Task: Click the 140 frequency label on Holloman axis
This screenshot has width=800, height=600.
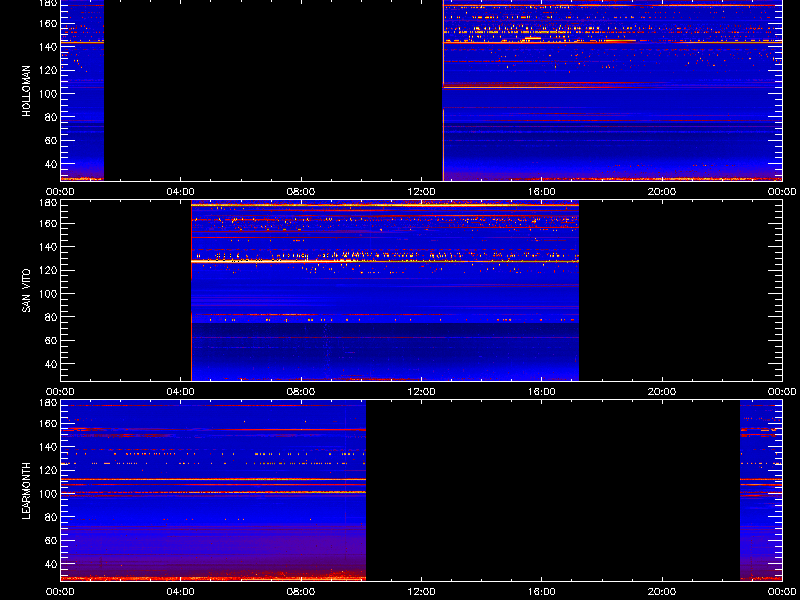Action: click(x=48, y=46)
